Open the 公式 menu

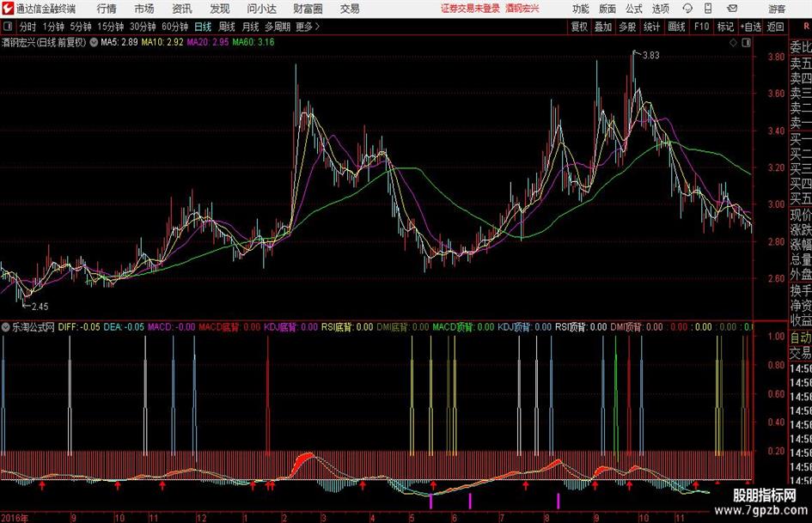coord(633,9)
